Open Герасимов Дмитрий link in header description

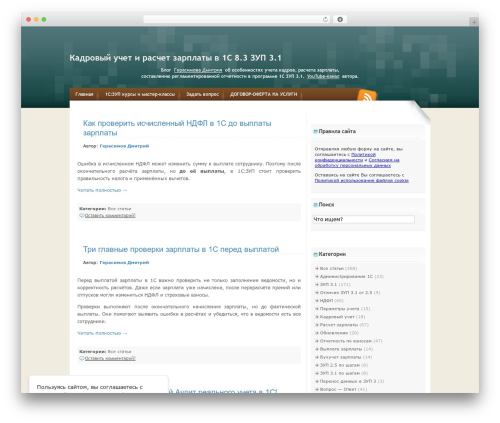(x=198, y=70)
